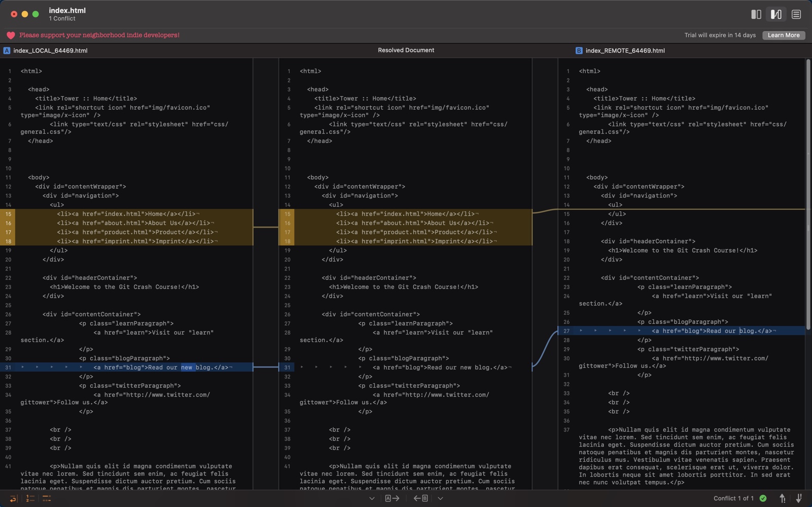Click the changes display icon in bottom toolbar
The height and width of the screenshot is (507, 812).
pos(46,498)
